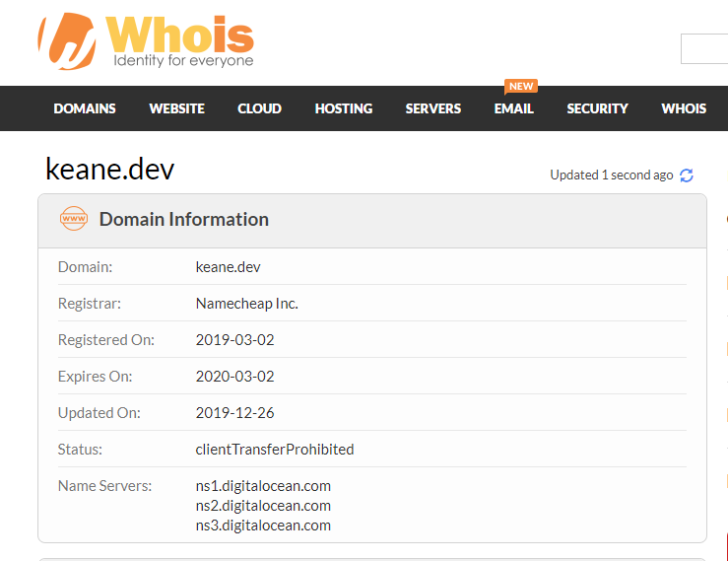This screenshot has height=561, width=728.
Task: Click the 'Name Servers:' label
Action: pyautogui.click(x=104, y=486)
